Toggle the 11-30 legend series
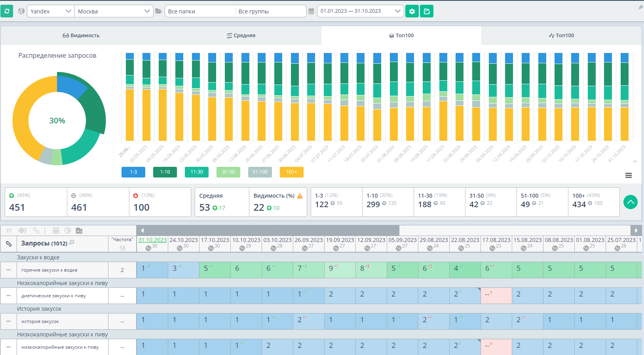The height and width of the screenshot is (355, 644). [197, 172]
